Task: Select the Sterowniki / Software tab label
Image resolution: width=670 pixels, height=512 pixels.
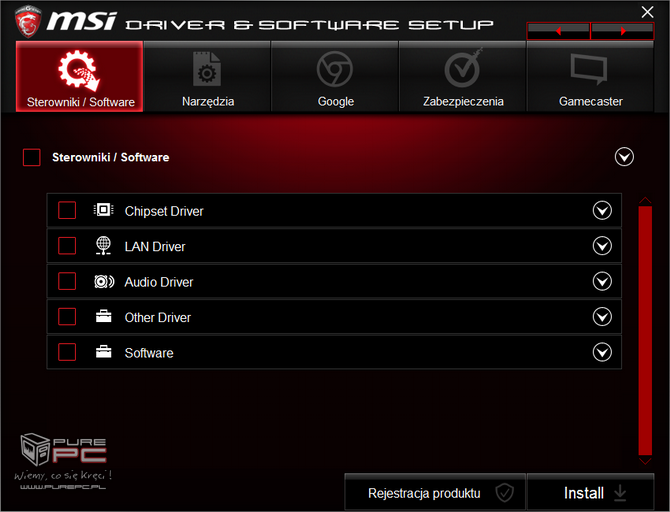Action: [81, 102]
